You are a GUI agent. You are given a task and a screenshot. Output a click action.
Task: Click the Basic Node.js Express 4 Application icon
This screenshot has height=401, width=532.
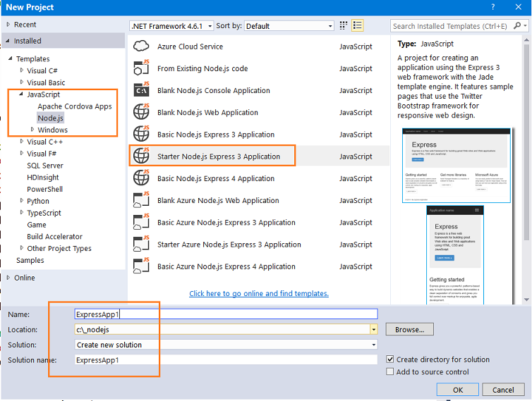[141, 178]
